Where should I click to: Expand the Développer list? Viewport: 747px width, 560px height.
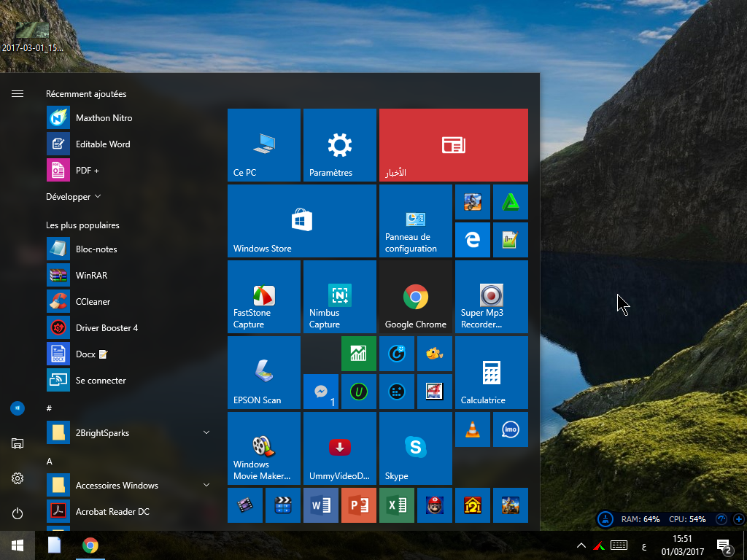tap(74, 197)
